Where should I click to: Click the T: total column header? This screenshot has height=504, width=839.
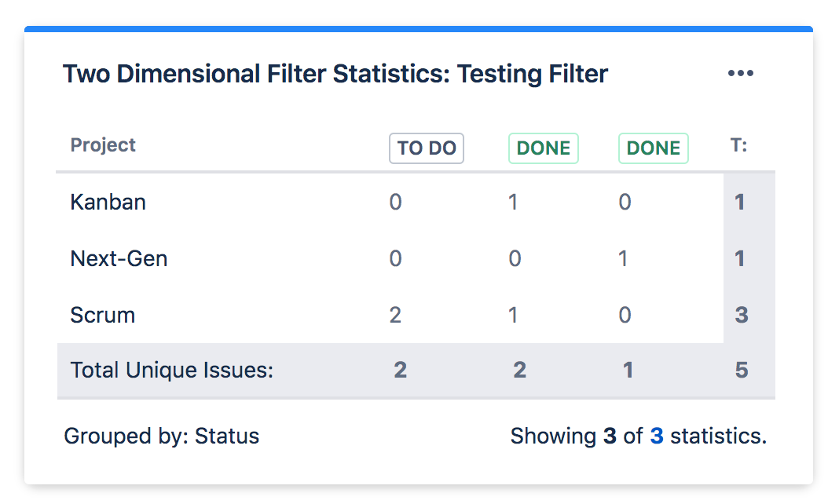pos(739,144)
